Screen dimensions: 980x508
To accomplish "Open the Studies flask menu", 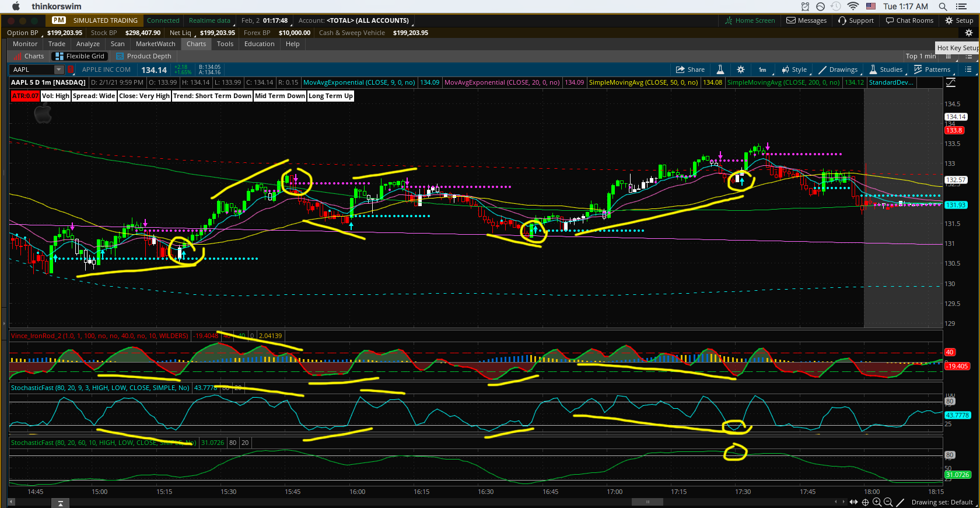I will click(x=885, y=69).
